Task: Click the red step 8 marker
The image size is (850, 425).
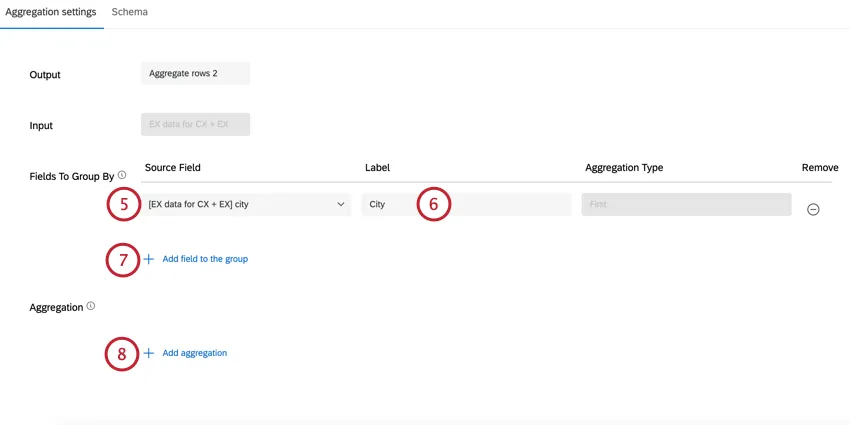Action: [x=123, y=353]
